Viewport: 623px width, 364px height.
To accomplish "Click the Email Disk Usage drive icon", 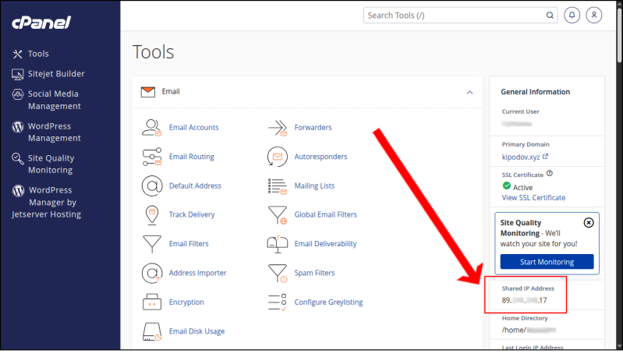I will coord(152,331).
